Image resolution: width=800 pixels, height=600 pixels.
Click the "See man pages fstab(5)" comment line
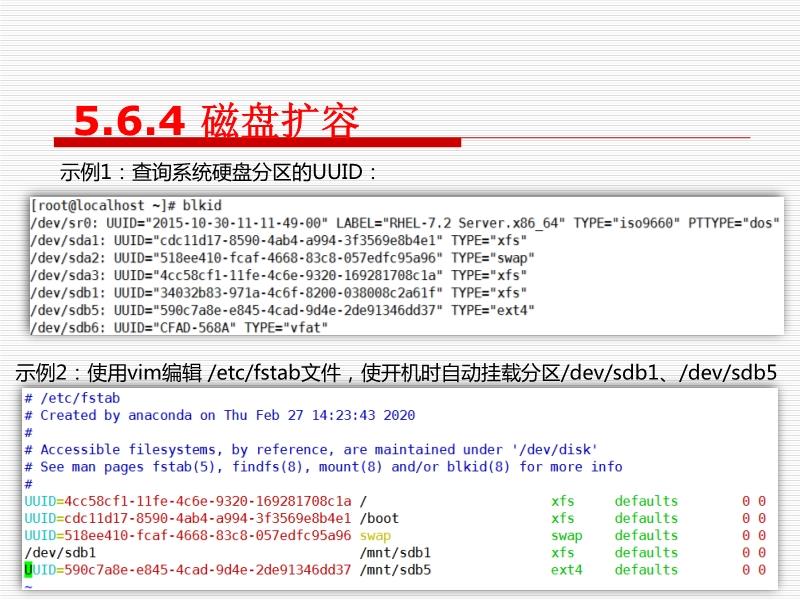pyautogui.click(x=323, y=467)
